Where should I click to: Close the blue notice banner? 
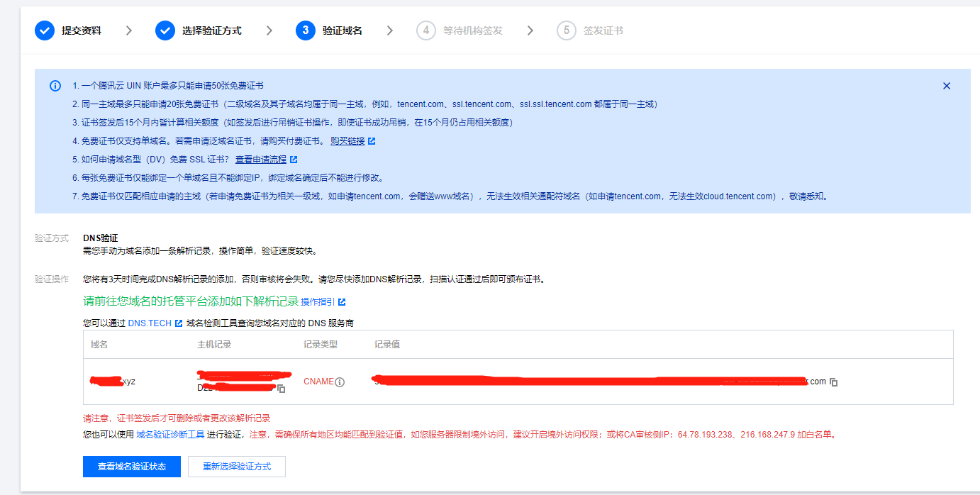click(946, 86)
